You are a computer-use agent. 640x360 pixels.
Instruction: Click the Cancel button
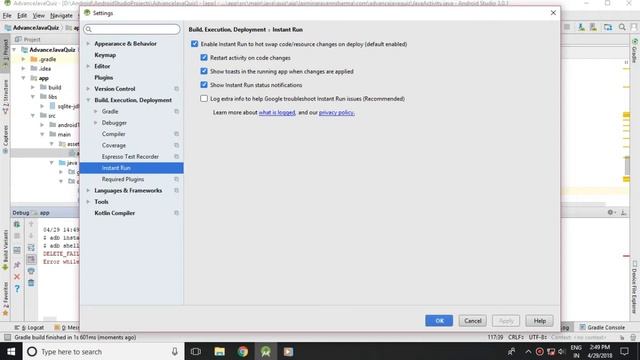point(473,321)
